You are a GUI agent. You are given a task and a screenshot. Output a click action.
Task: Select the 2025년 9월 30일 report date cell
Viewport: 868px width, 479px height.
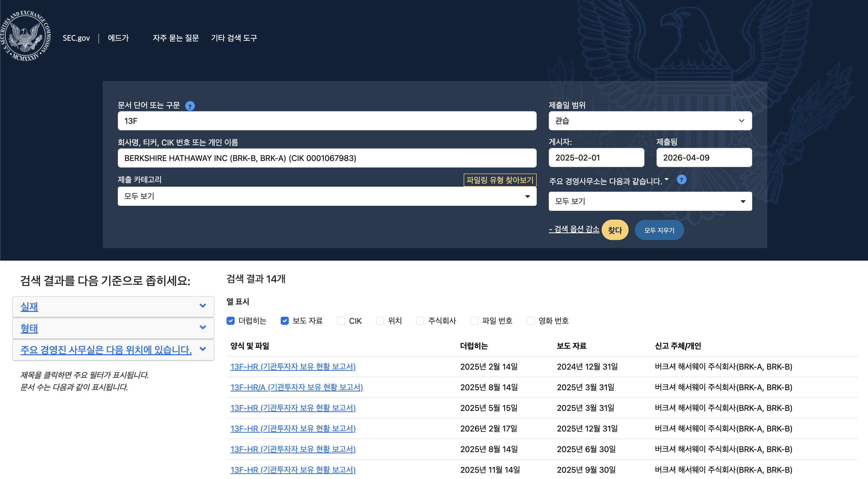(586, 470)
